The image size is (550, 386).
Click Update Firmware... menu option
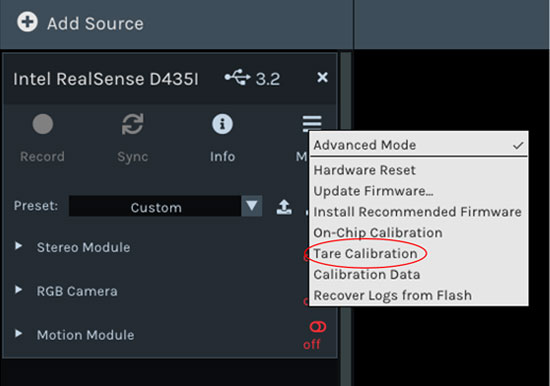click(373, 191)
